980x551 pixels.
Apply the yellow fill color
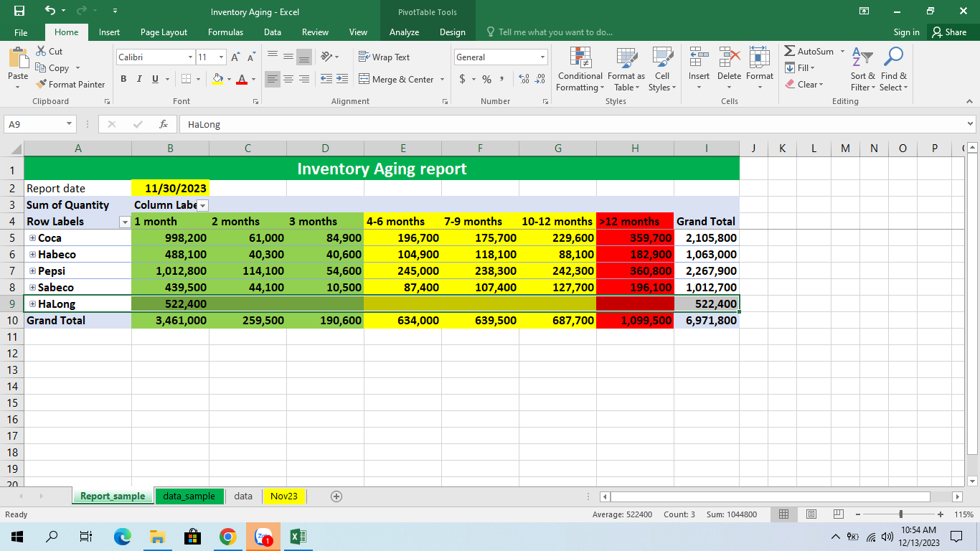coord(218,79)
